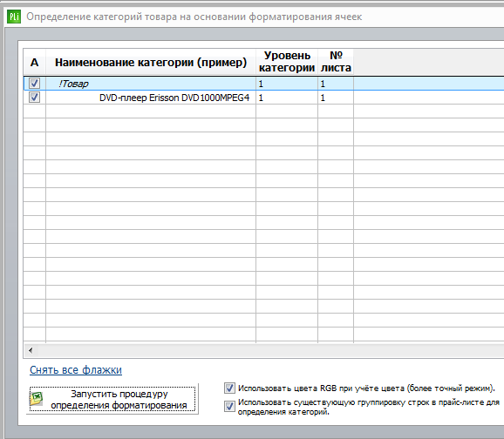Click the Снять все флажки link
Image resolution: width=504 pixels, height=439 pixels.
[x=76, y=370]
